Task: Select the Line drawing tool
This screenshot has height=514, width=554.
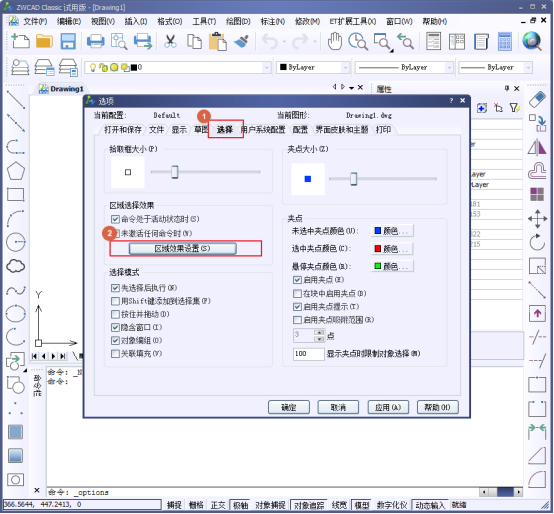Action: 16,100
